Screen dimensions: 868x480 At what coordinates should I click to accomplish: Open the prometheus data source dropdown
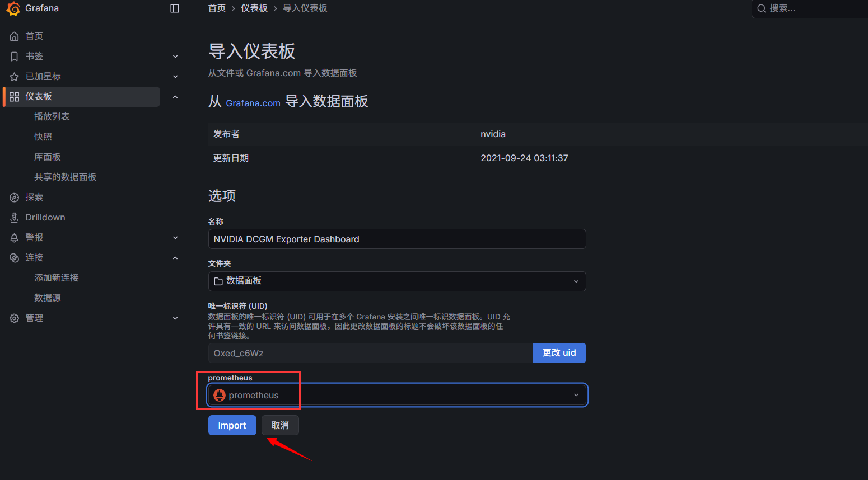396,395
